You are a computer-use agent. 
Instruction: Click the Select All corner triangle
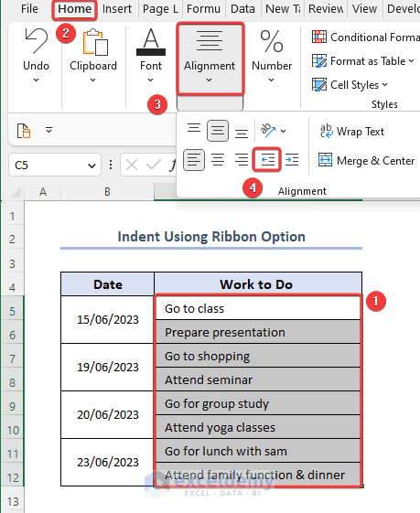point(16,192)
